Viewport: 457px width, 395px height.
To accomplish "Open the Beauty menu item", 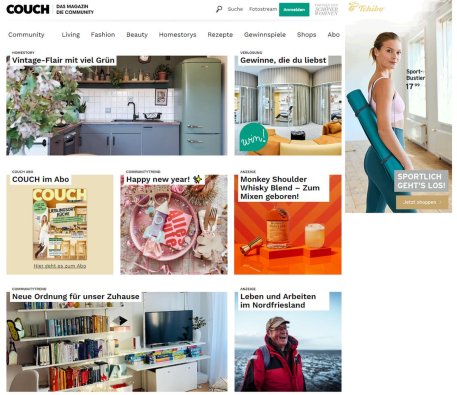I will click(x=137, y=35).
